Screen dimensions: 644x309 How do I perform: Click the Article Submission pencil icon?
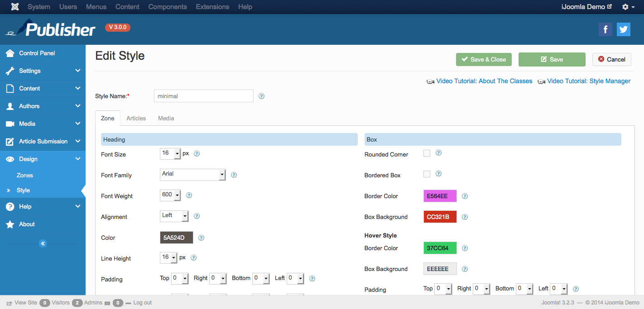pyautogui.click(x=10, y=141)
